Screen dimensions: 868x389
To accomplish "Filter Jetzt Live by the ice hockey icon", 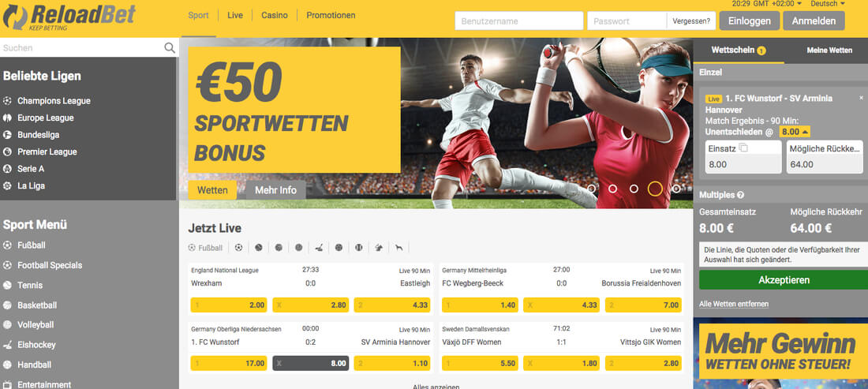I will tap(319, 248).
